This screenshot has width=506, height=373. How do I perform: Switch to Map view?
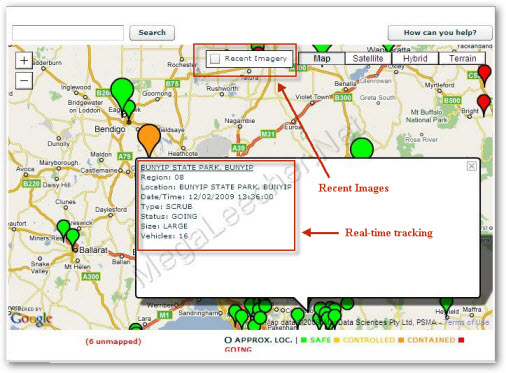tap(322, 59)
